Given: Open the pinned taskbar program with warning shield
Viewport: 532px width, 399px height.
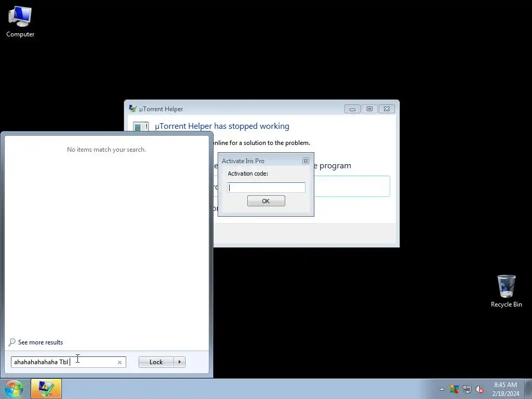Looking at the screenshot, I should click(x=46, y=389).
